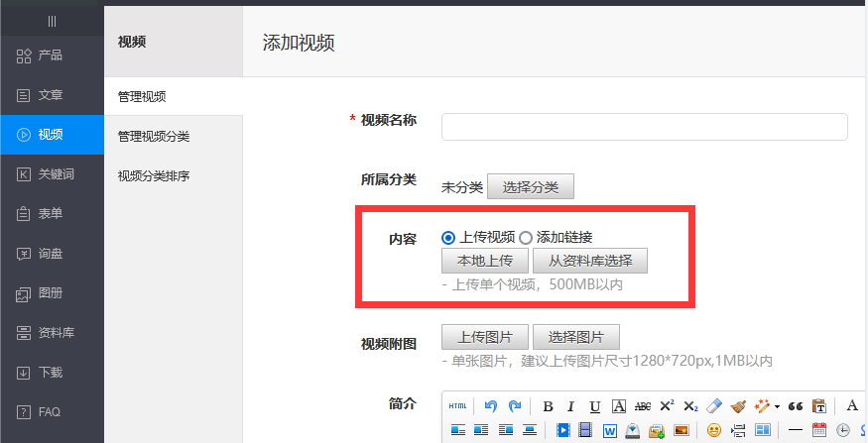868x443 pixels.
Task: Click the eraser clear-format icon
Action: point(714,406)
